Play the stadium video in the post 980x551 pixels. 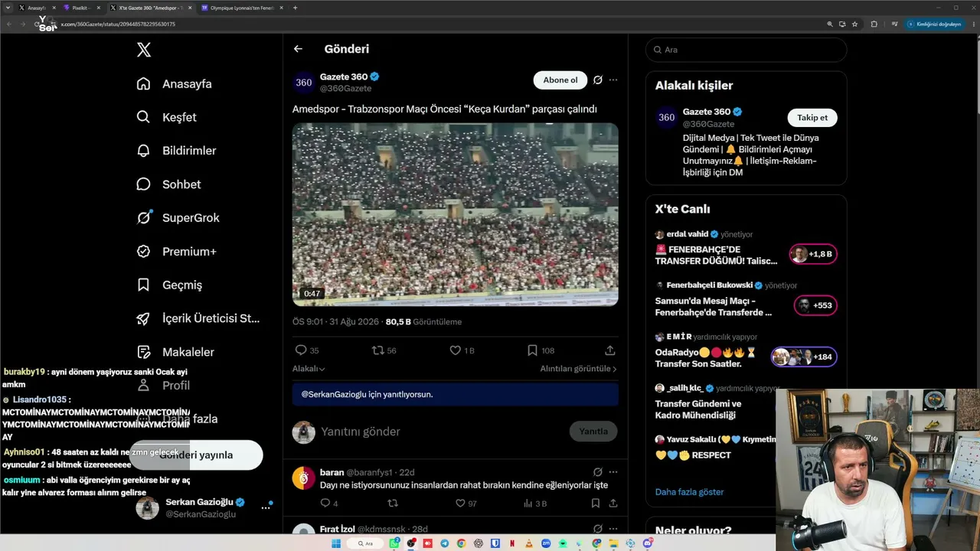(456, 214)
